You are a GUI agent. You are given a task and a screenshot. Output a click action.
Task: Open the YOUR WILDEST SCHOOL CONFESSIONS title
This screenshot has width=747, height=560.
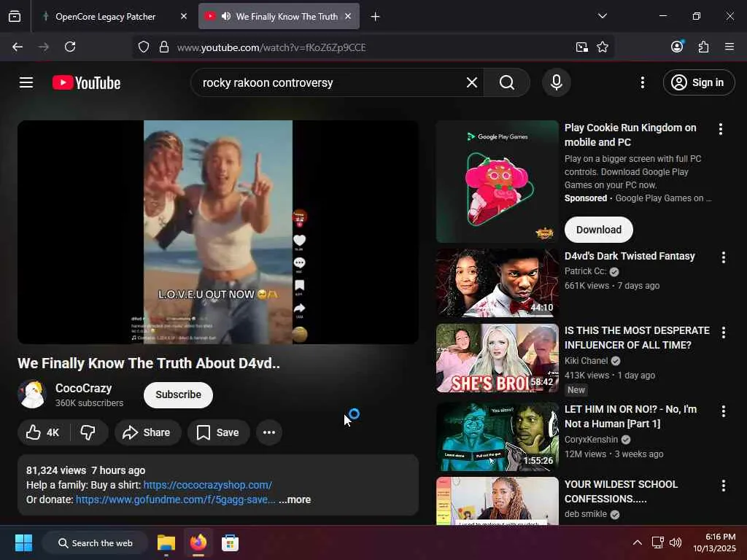(x=621, y=491)
